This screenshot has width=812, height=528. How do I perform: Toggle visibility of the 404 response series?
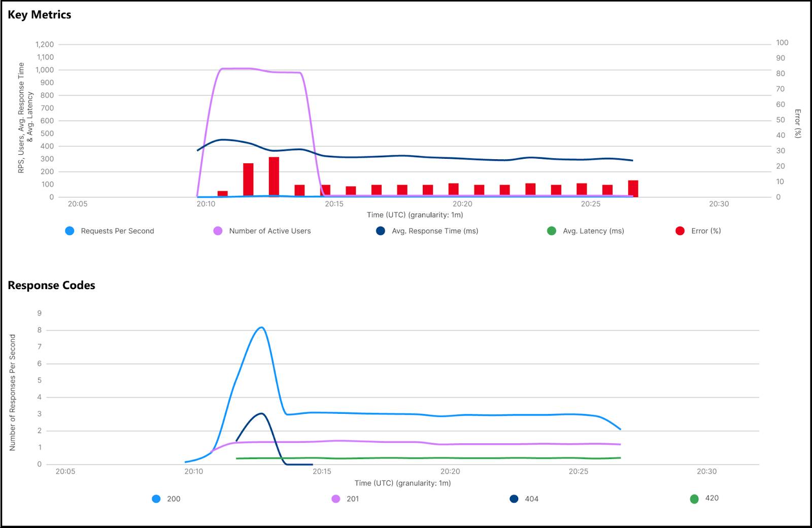(514, 499)
